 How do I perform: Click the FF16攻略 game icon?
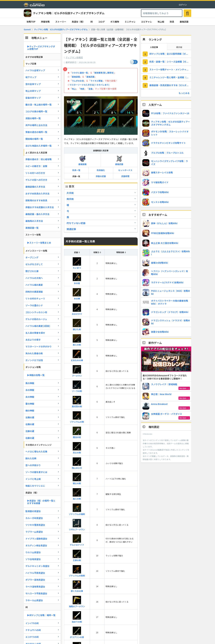pos(146,113)
